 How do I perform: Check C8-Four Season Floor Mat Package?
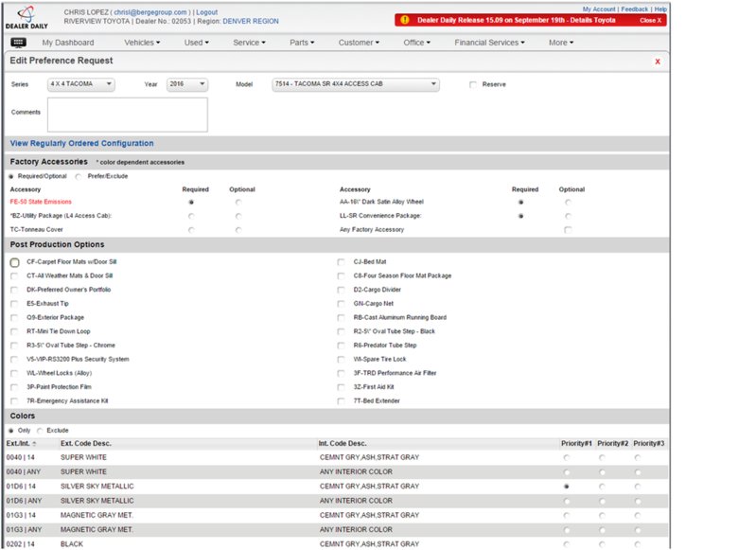tap(341, 276)
